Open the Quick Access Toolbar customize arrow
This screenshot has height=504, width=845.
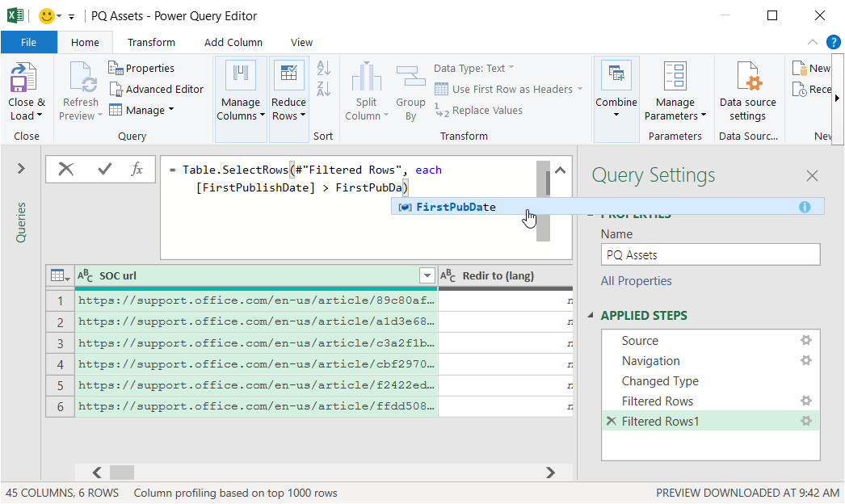[71, 17]
